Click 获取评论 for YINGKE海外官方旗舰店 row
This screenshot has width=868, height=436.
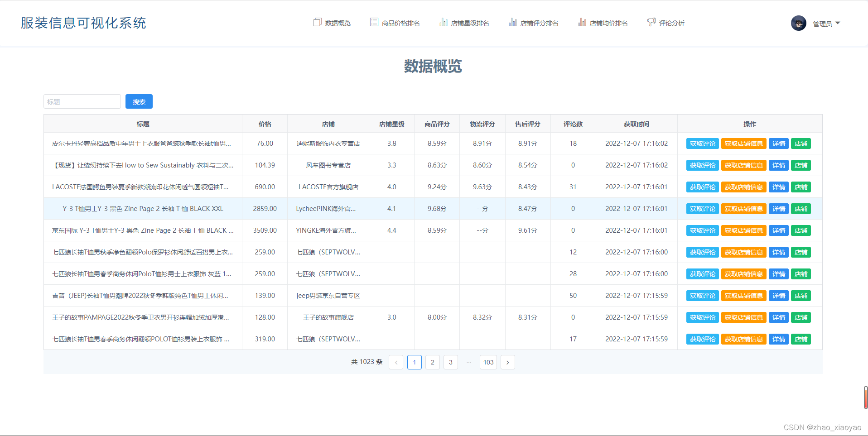(702, 230)
